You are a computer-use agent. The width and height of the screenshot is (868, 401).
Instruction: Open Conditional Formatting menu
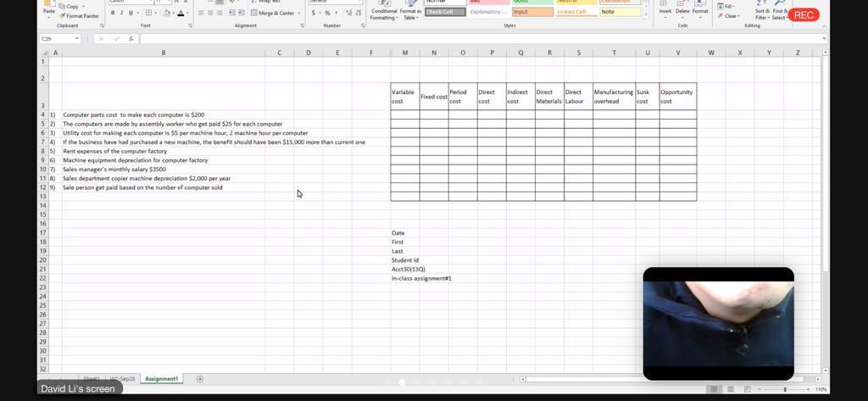point(384,10)
